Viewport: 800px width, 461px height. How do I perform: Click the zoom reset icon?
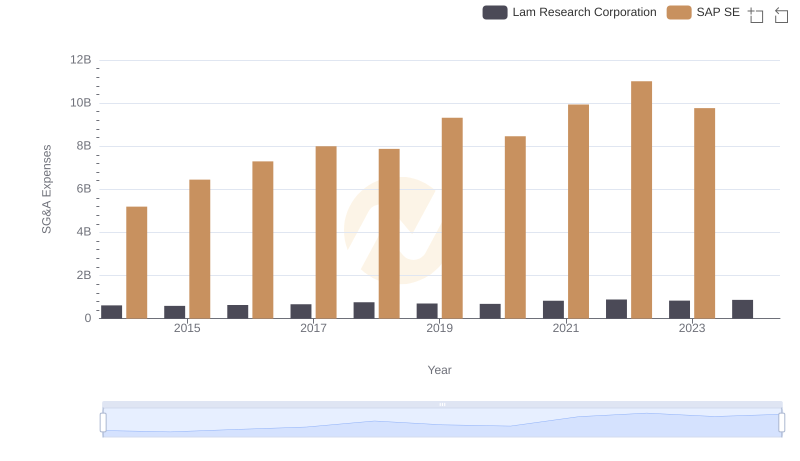[781, 15]
